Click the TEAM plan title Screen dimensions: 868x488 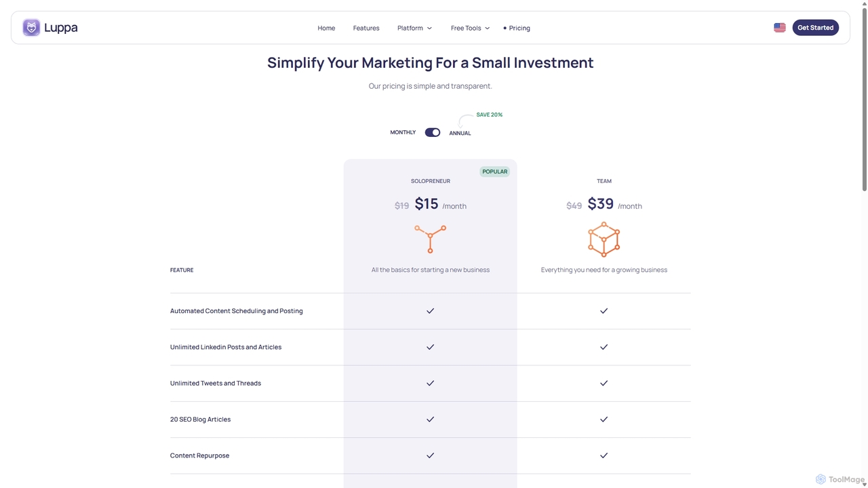(604, 181)
